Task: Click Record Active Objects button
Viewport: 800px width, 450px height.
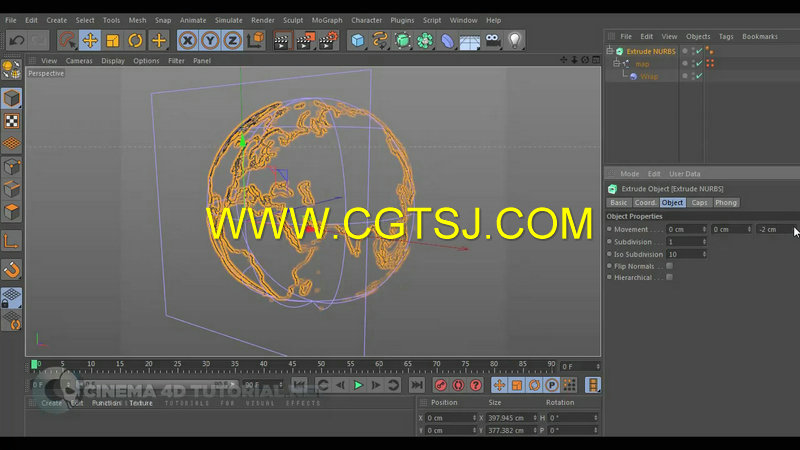Action: tap(441, 385)
